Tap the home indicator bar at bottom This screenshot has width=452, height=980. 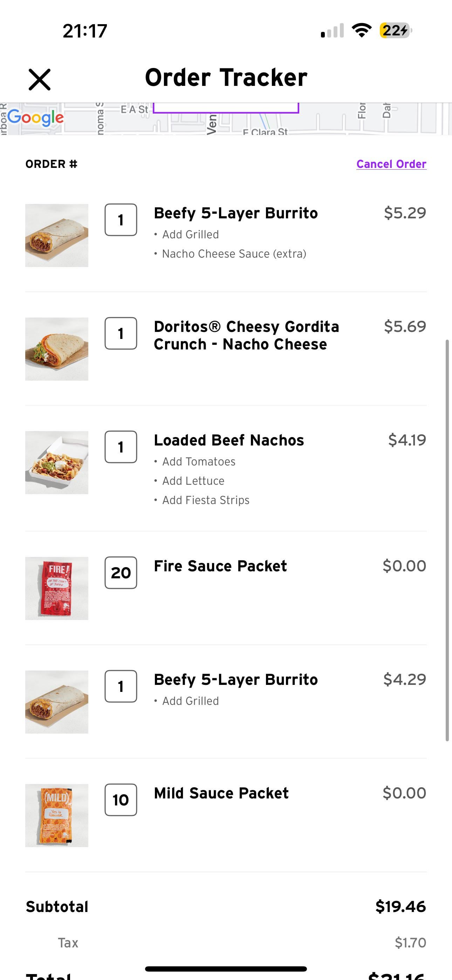(226, 968)
